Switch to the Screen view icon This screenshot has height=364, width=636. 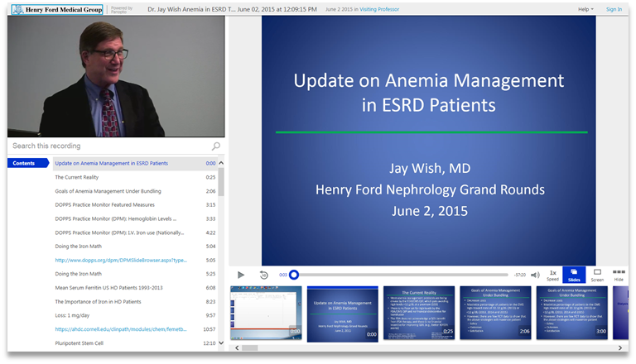pos(597,275)
